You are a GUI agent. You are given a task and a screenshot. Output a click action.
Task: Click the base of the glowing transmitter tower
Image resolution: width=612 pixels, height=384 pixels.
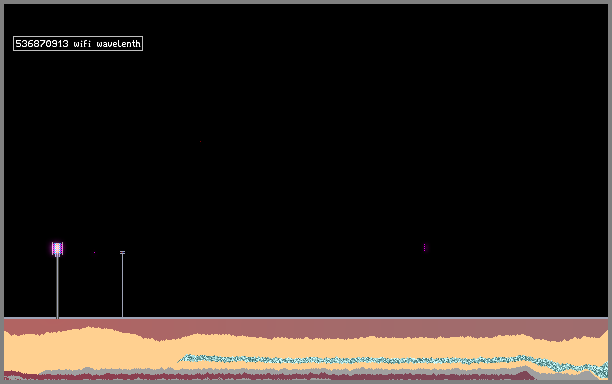(x=57, y=316)
